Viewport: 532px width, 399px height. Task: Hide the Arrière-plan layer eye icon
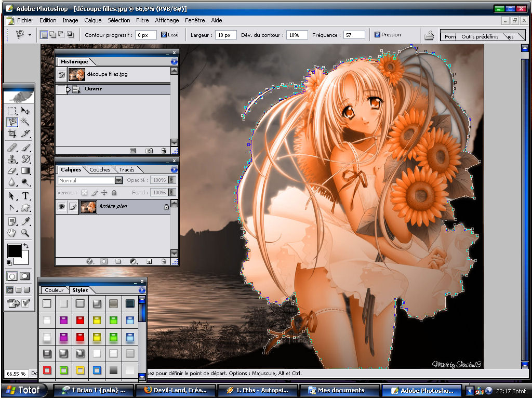click(x=61, y=206)
